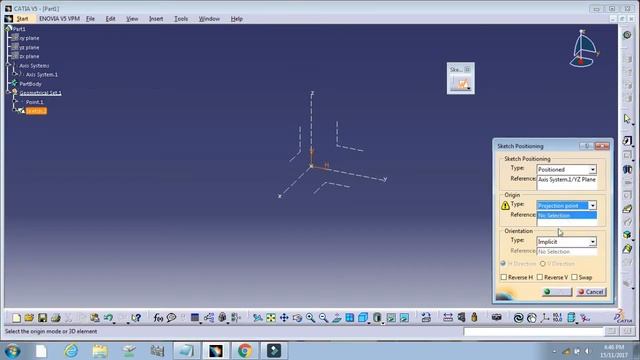640x360 pixels.
Task: Click the Cancel button in Sketch Positioning
Action: [591, 292]
